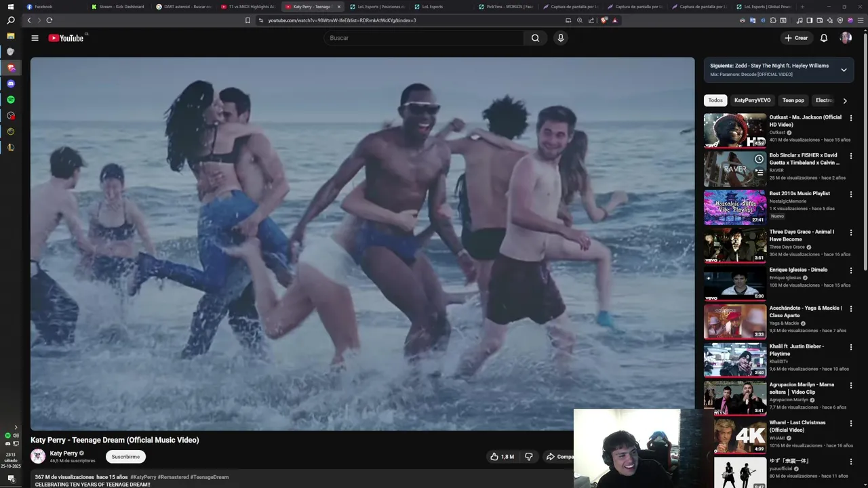Click the Compartir share button

[559, 457]
